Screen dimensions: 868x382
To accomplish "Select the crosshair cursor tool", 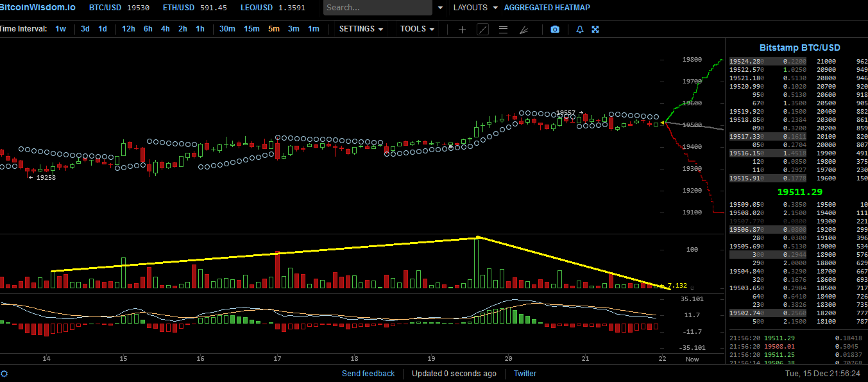I will 462,30.
